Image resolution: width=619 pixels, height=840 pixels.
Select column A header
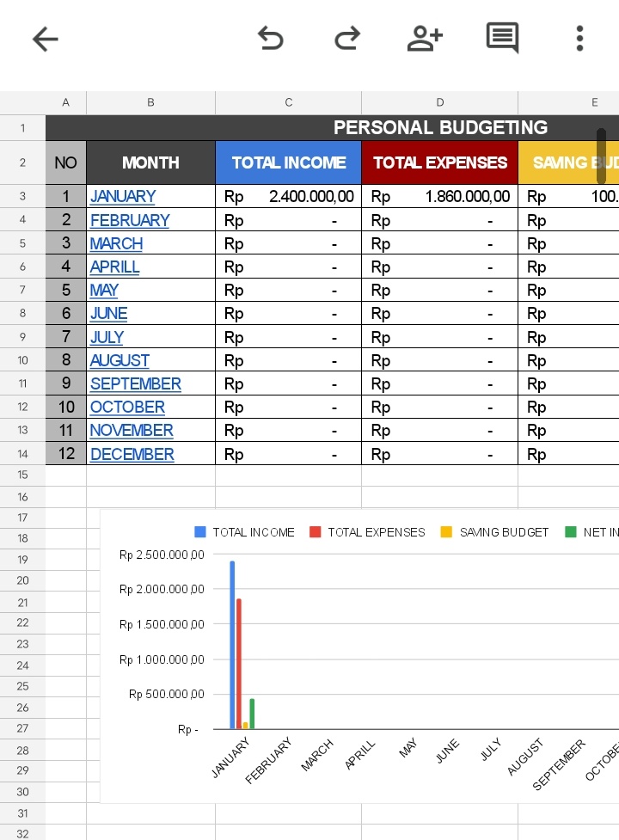66,102
